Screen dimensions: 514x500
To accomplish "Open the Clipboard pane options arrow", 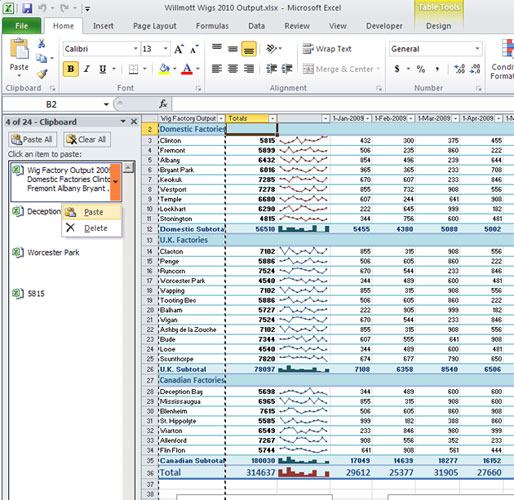I will point(123,122).
